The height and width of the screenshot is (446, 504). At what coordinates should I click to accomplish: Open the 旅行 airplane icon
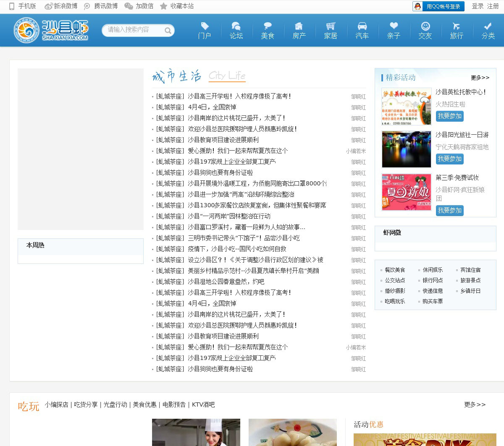457,26
